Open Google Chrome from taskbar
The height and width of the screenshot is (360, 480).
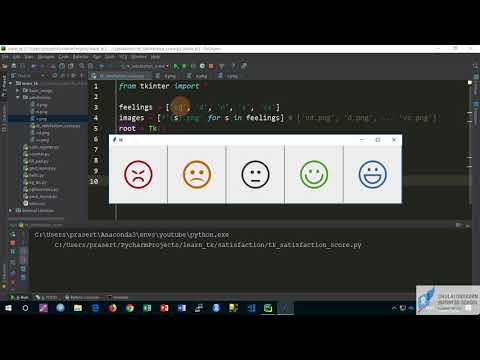(130, 308)
